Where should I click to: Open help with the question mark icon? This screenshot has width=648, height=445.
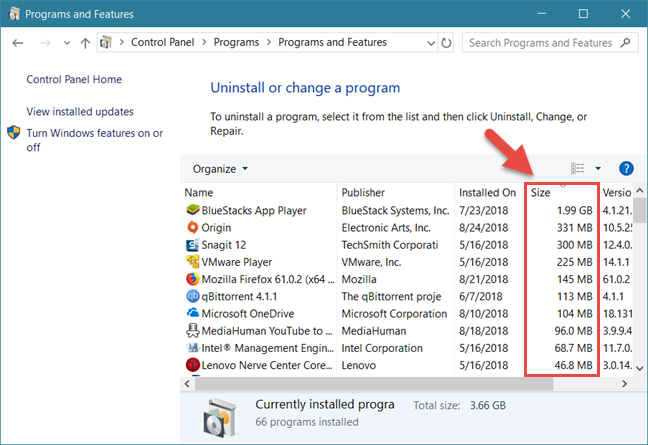click(626, 169)
